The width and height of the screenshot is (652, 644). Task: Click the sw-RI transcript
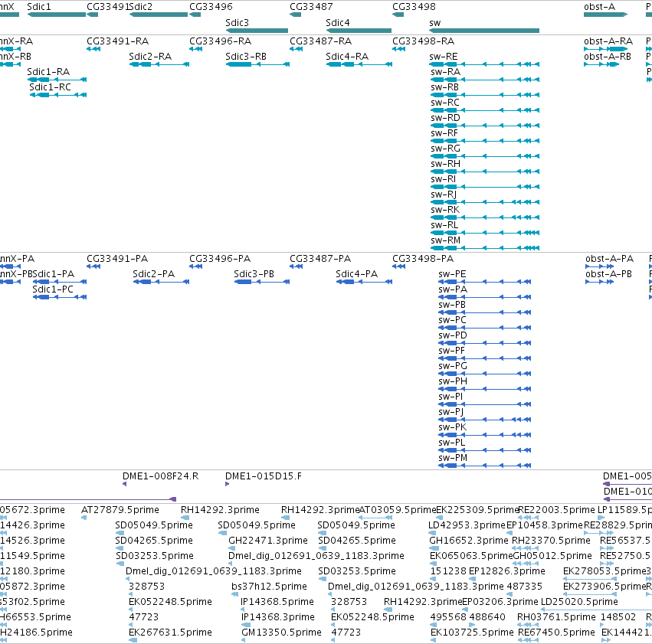pos(485,187)
